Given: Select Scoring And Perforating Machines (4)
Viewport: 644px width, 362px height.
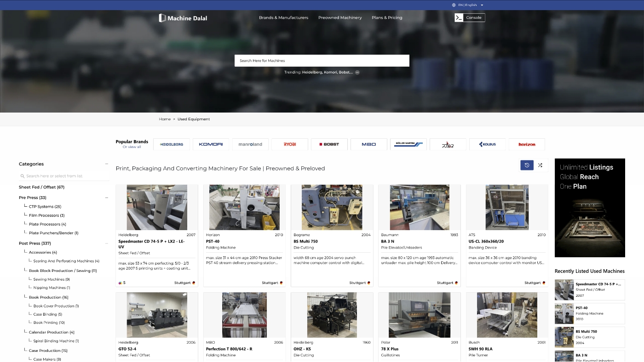Looking at the screenshot, I should coord(66,261).
